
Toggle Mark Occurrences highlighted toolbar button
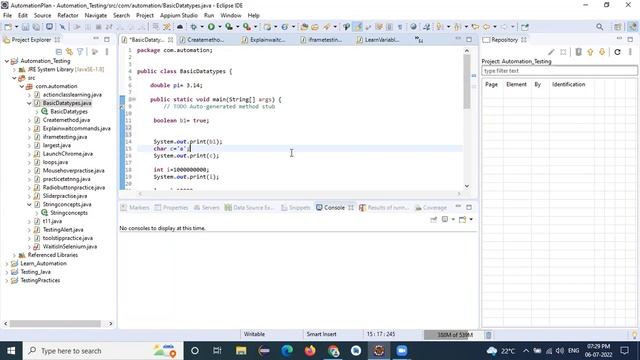point(358,27)
